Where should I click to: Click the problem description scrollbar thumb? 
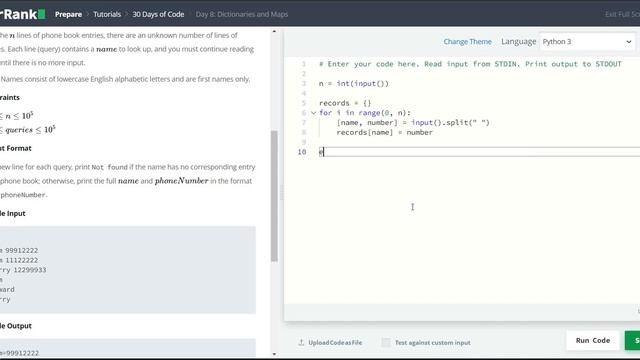pyautogui.click(x=274, y=196)
